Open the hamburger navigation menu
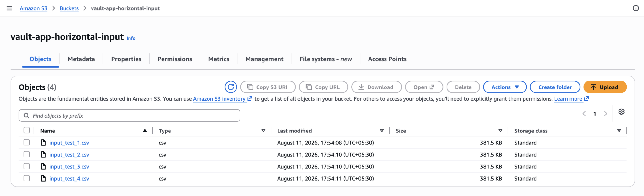The width and height of the screenshot is (644, 196). (9, 8)
